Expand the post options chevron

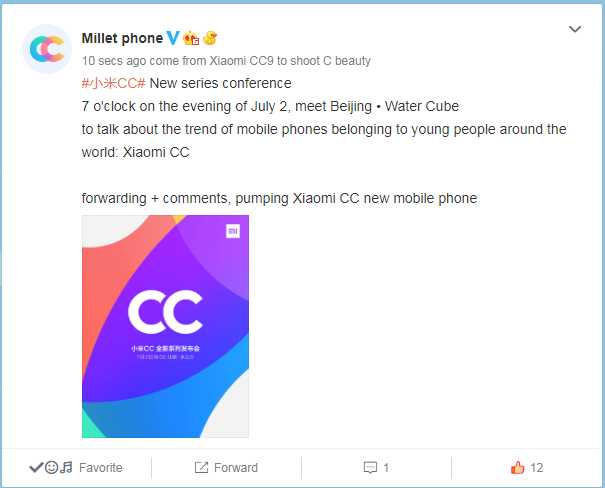(x=575, y=29)
